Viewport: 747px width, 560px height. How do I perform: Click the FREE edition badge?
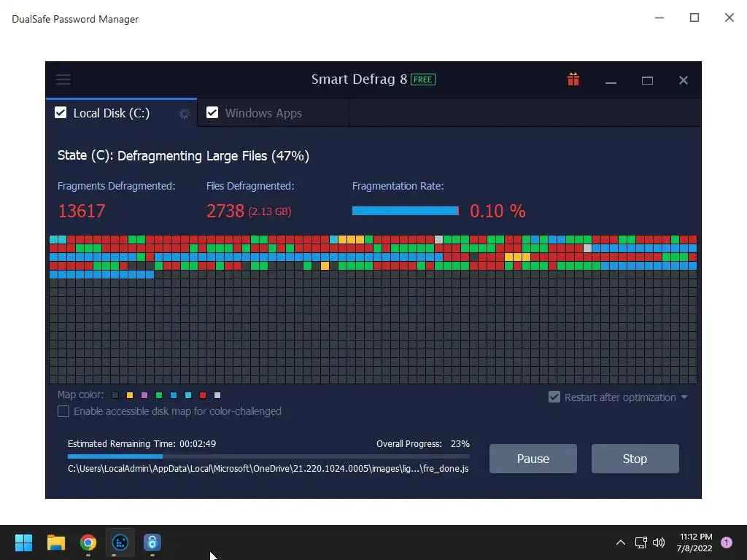pos(423,79)
